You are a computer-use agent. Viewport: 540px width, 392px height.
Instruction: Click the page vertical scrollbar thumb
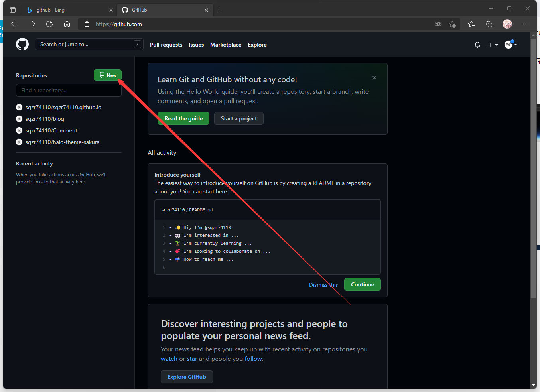[533, 168]
